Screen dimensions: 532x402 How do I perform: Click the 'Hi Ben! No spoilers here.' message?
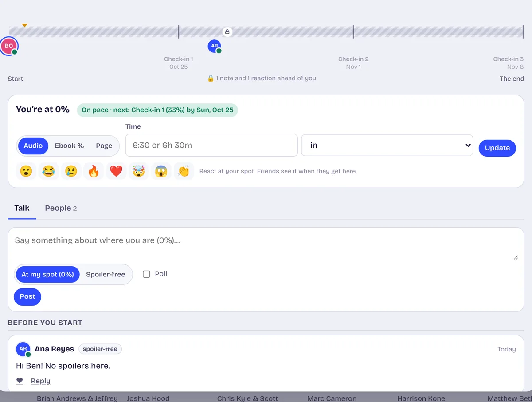pyautogui.click(x=63, y=366)
